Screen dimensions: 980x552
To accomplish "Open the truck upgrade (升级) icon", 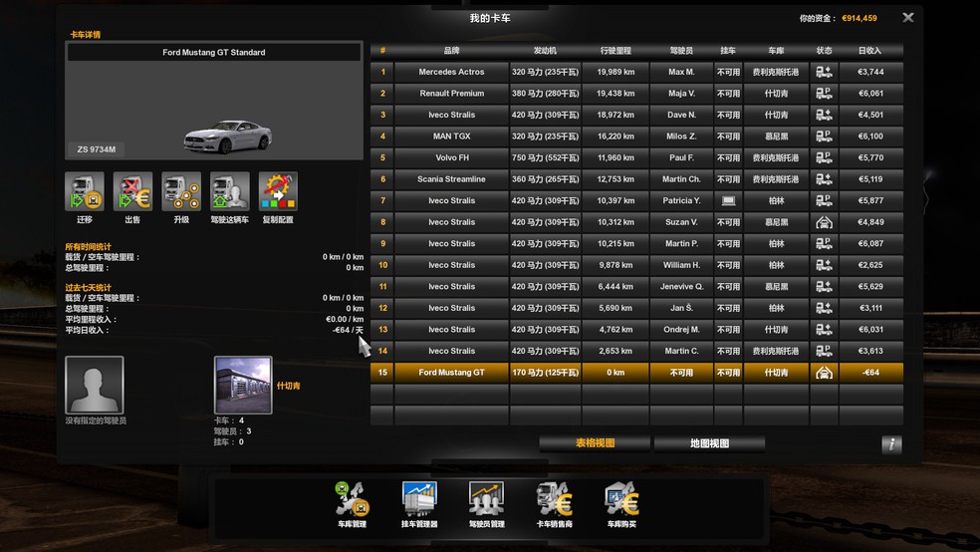I will (x=181, y=191).
